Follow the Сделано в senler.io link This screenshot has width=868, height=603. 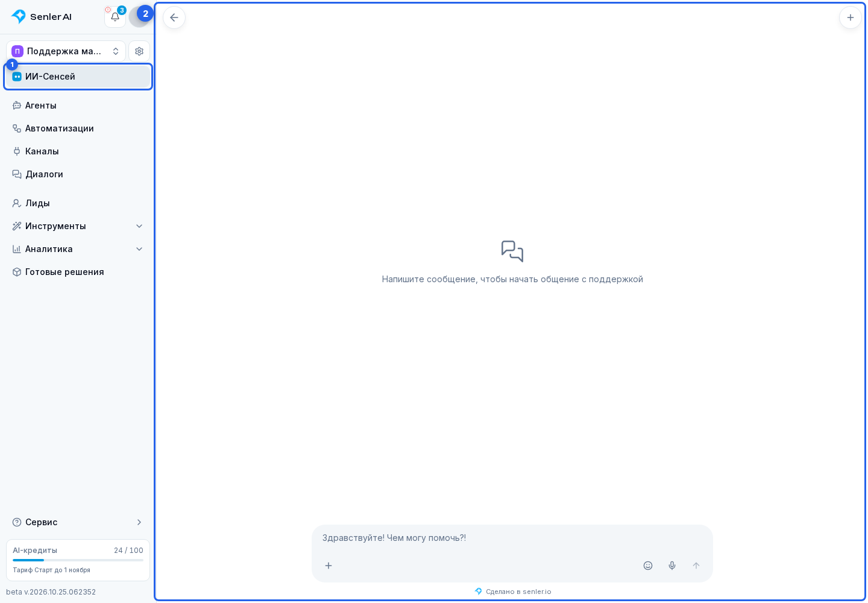(x=513, y=592)
